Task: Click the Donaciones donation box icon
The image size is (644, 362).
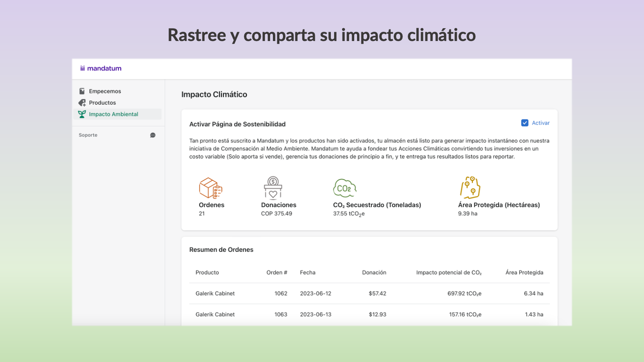Action: [273, 188]
